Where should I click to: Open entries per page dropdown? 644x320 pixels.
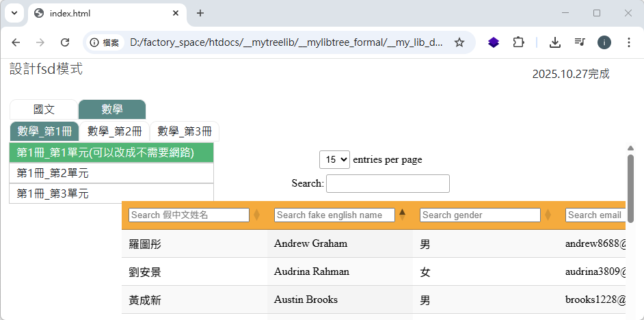[x=334, y=159]
